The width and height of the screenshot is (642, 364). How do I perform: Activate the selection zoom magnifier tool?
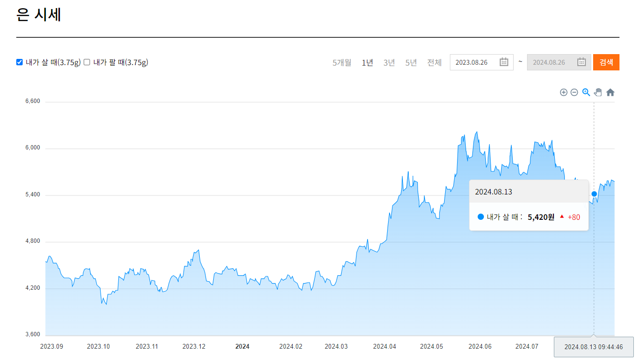click(x=586, y=92)
